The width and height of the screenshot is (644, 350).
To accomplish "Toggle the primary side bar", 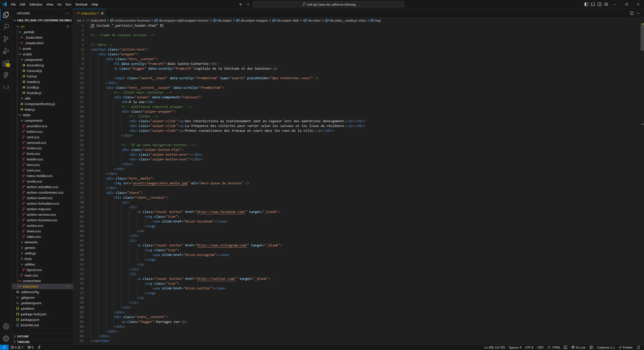I will [x=586, y=4].
